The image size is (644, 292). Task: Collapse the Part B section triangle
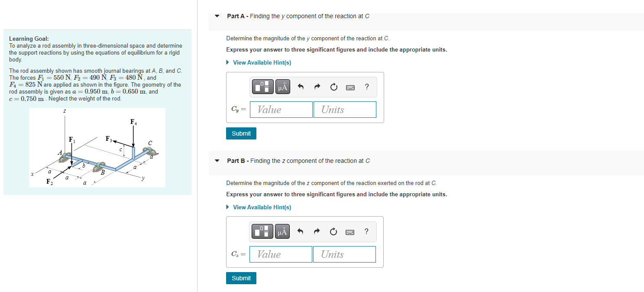point(217,160)
